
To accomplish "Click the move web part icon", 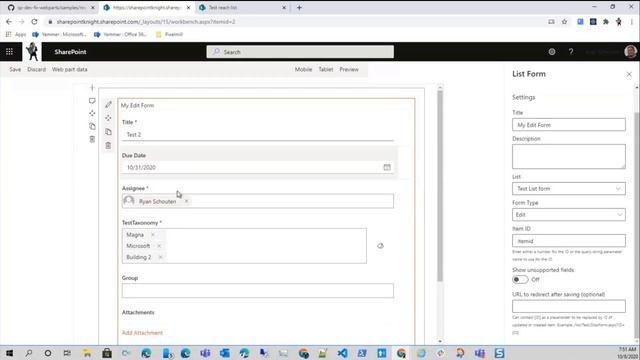I will pos(108,118).
